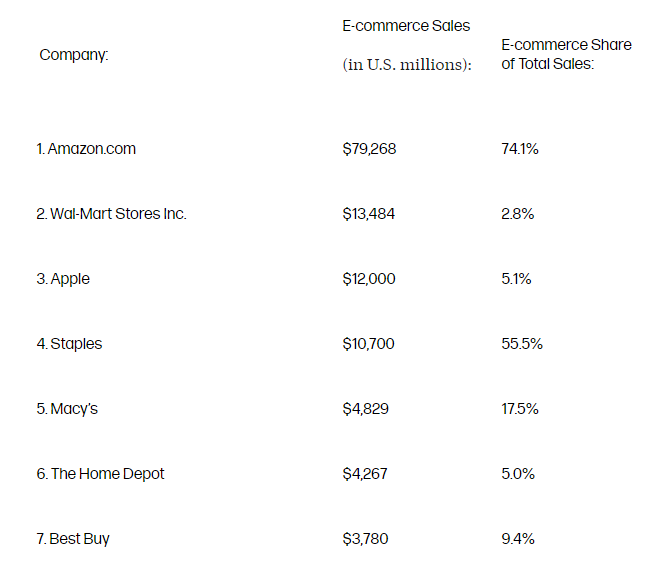
Task: Click the Company column header
Action: (74, 55)
